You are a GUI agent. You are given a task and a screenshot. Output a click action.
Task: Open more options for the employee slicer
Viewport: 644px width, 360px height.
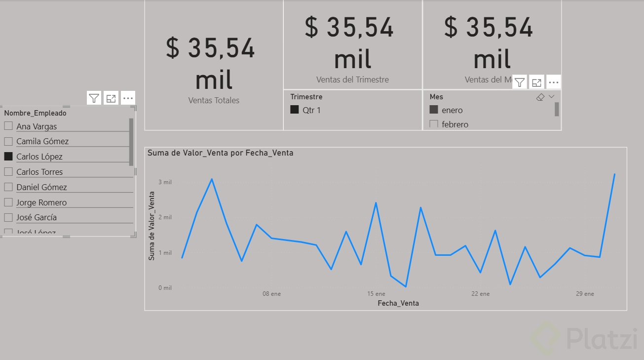pos(128,98)
